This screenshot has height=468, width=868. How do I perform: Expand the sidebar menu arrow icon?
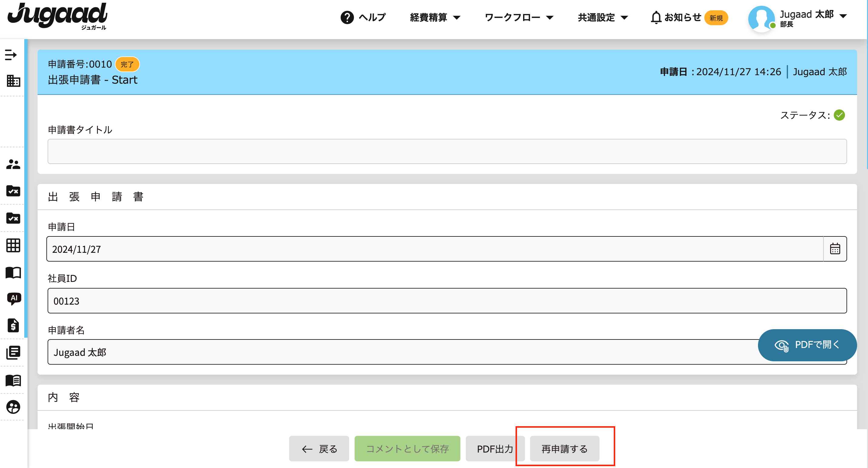pyautogui.click(x=11, y=55)
